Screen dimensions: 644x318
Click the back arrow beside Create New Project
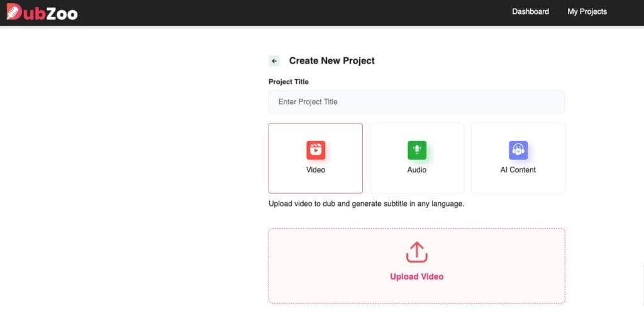click(x=274, y=61)
